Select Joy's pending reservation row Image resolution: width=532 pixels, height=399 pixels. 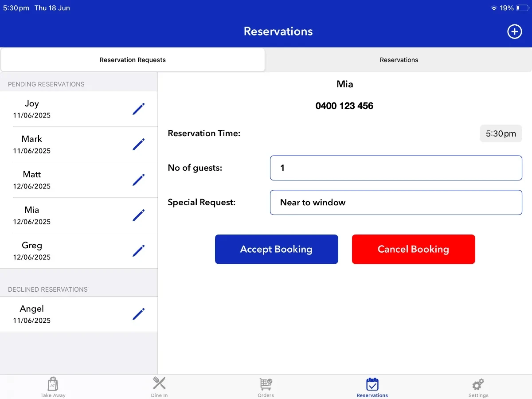coord(79,109)
